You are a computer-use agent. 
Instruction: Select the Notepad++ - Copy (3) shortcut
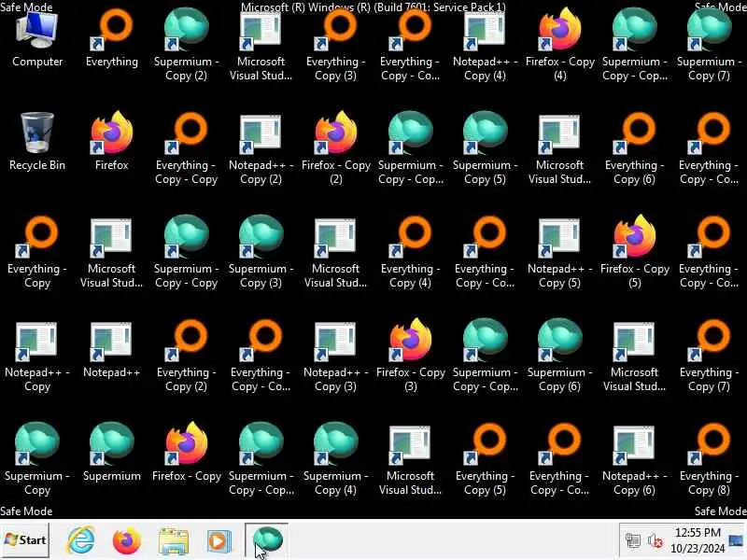(336, 357)
